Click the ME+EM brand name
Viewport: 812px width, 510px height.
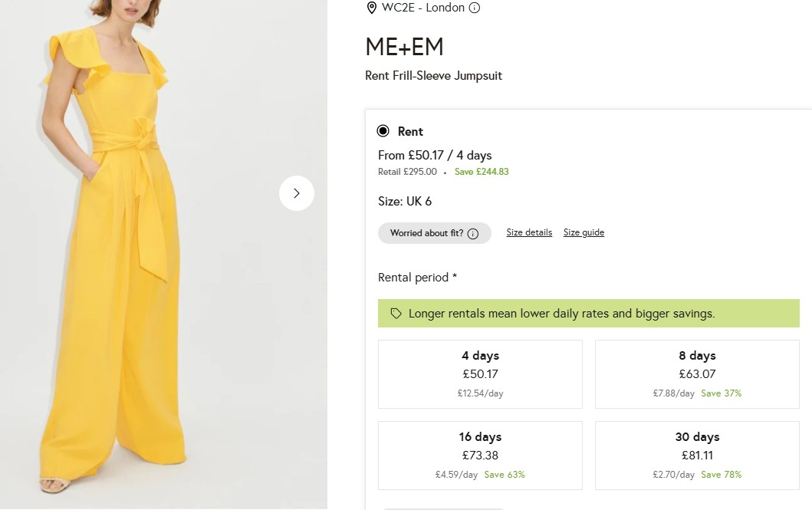tap(404, 47)
